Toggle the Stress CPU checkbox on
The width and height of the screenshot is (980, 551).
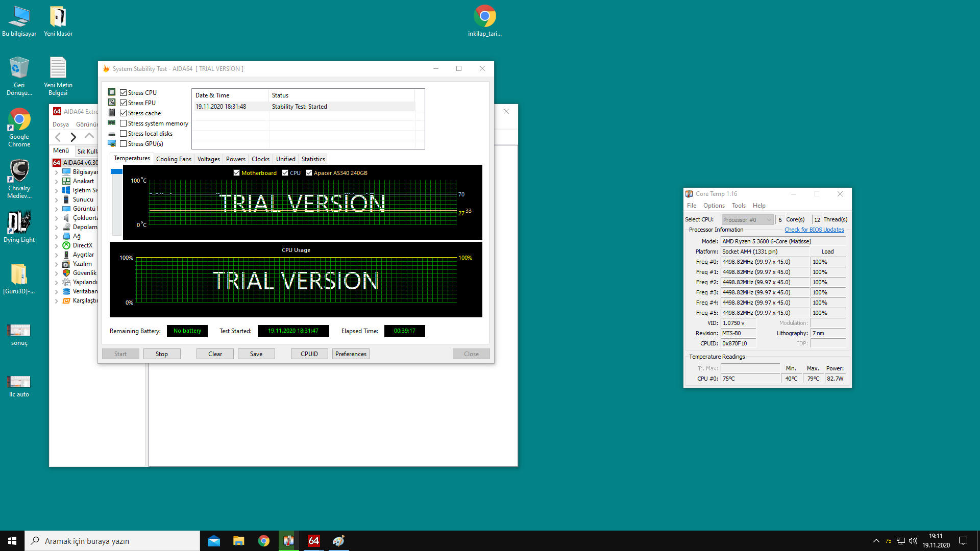123,92
